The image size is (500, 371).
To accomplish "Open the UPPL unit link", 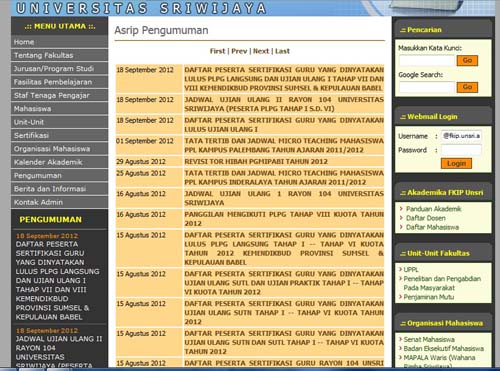I will tap(411, 270).
